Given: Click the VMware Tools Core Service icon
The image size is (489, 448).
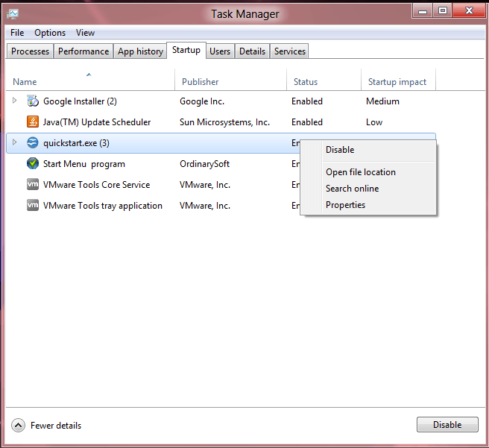Looking at the screenshot, I should click(33, 185).
